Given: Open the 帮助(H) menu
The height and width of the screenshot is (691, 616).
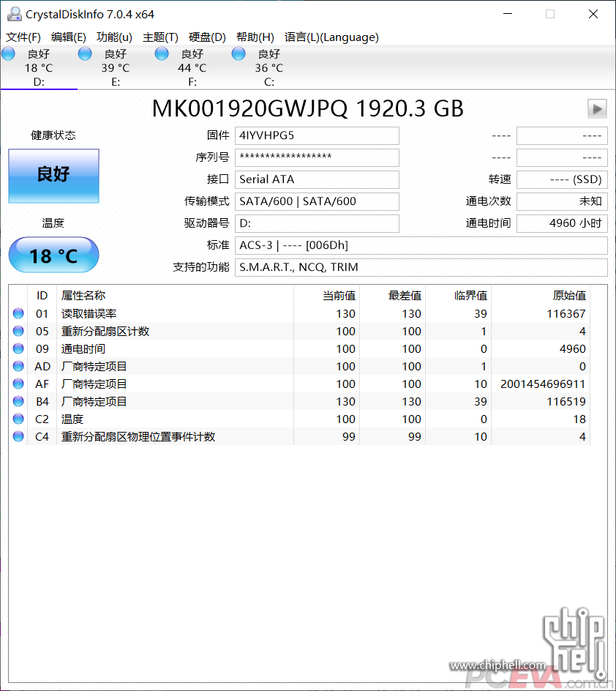Looking at the screenshot, I should coord(255,37).
